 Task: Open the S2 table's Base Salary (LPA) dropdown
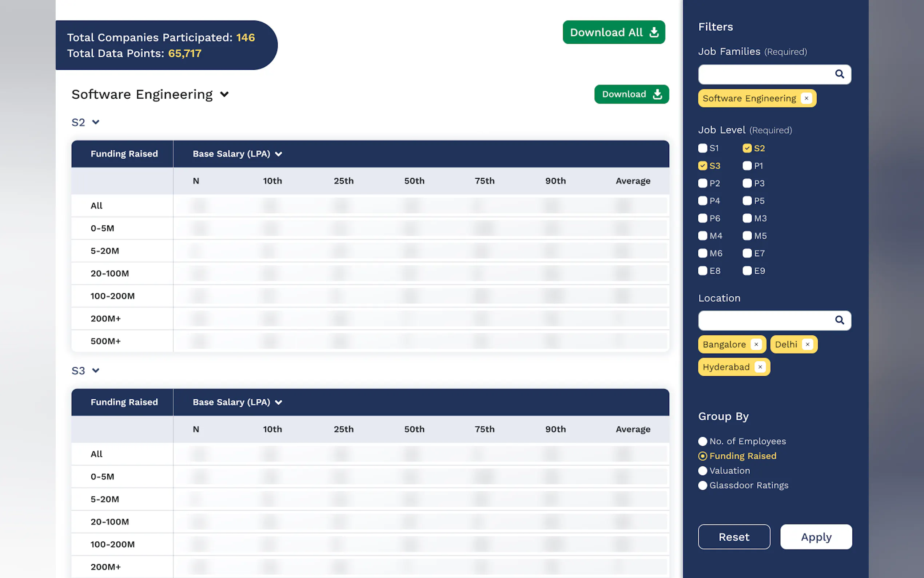(278, 154)
